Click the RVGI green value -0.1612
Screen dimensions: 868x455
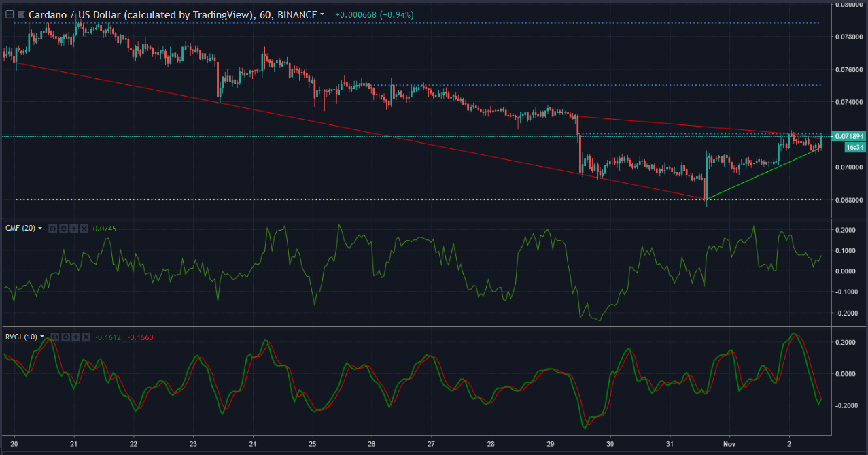click(x=108, y=337)
